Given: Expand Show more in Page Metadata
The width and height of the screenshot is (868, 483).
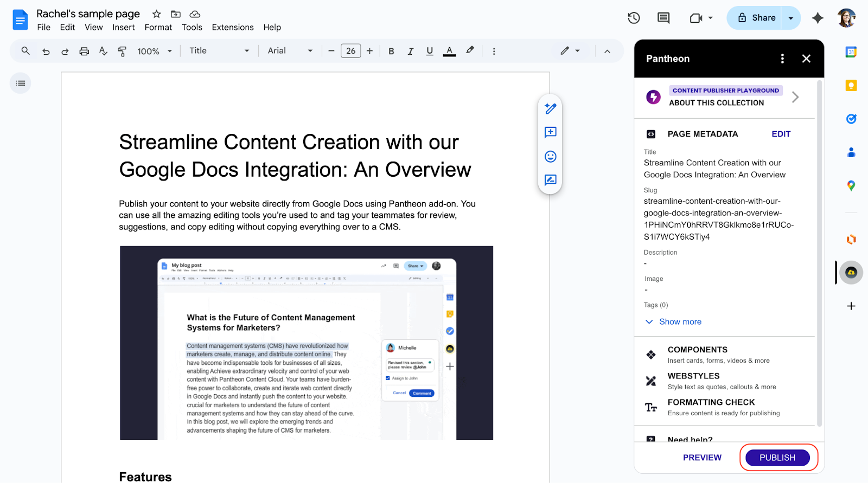Looking at the screenshot, I should (x=680, y=322).
